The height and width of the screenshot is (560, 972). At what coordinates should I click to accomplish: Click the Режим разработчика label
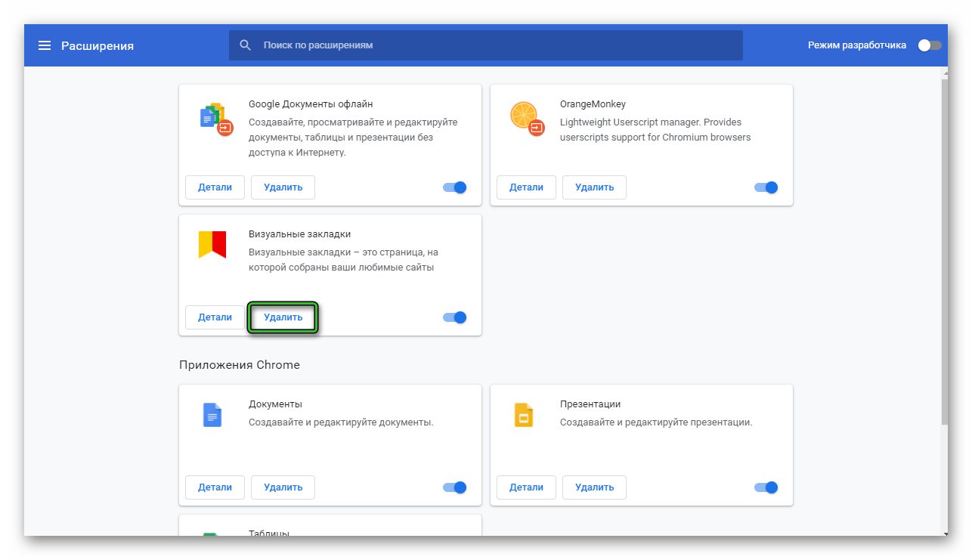857,45
